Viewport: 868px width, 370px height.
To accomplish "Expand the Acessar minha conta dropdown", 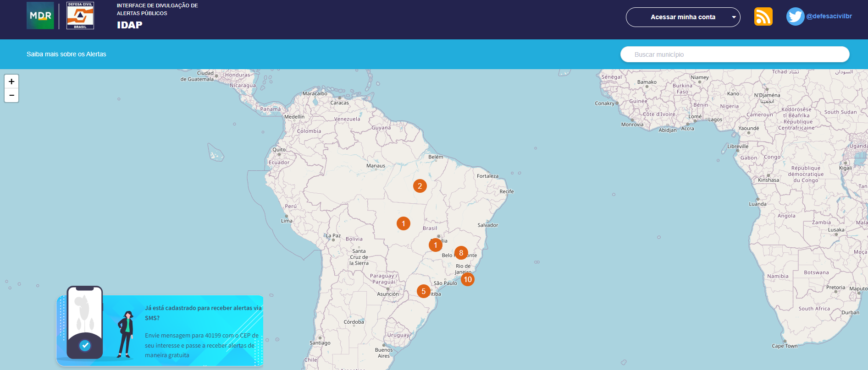I will pos(682,17).
